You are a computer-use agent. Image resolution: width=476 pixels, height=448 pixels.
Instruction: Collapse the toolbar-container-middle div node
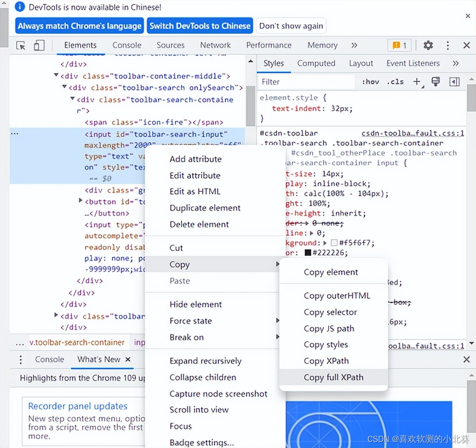pos(56,76)
